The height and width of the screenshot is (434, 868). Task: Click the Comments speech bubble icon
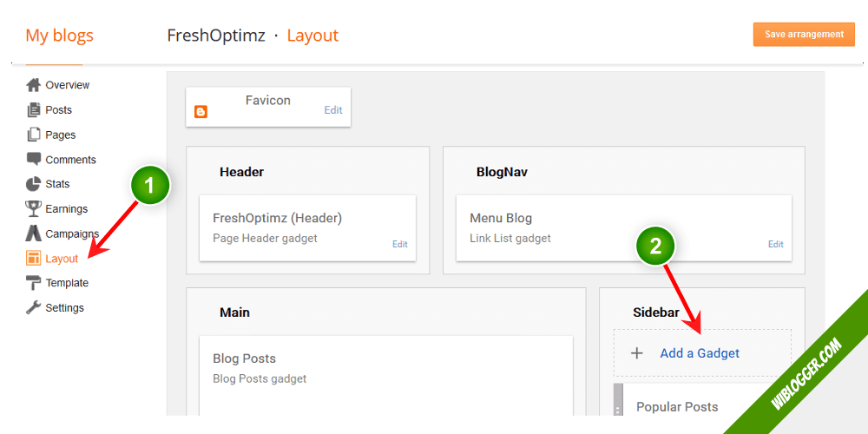(x=34, y=160)
